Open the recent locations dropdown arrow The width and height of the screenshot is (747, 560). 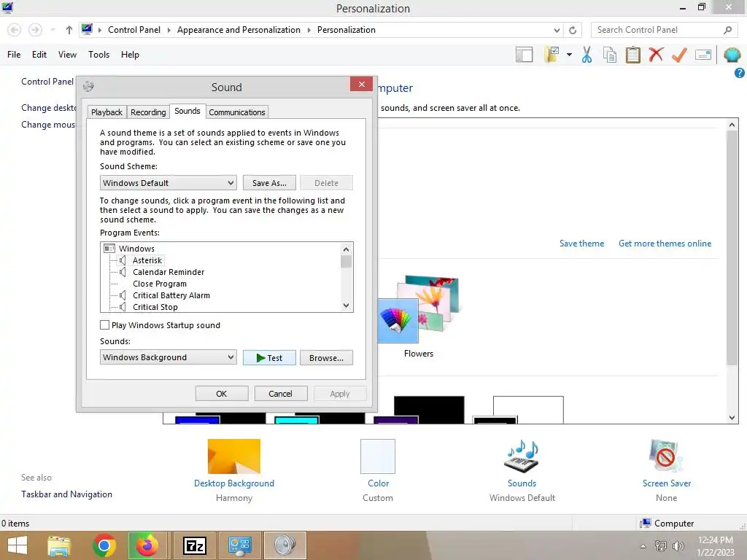tap(53, 30)
